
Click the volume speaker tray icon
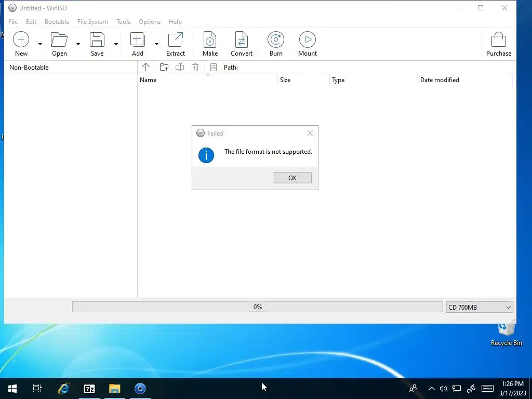(444, 389)
